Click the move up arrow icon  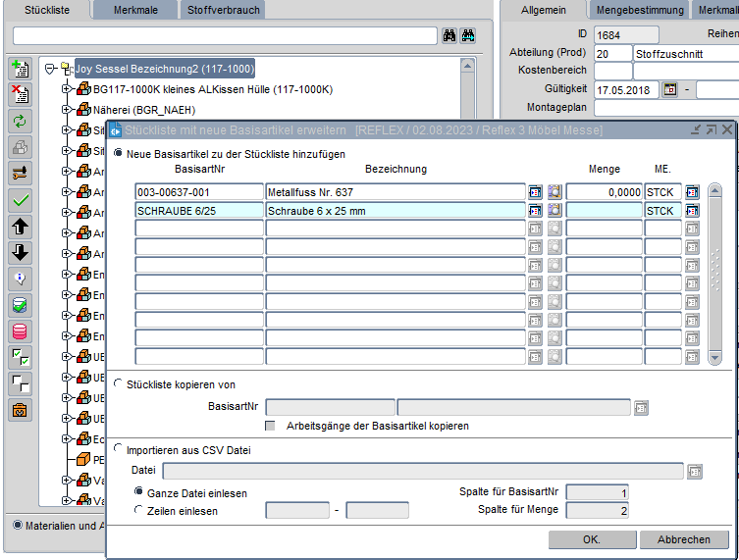[x=21, y=227]
